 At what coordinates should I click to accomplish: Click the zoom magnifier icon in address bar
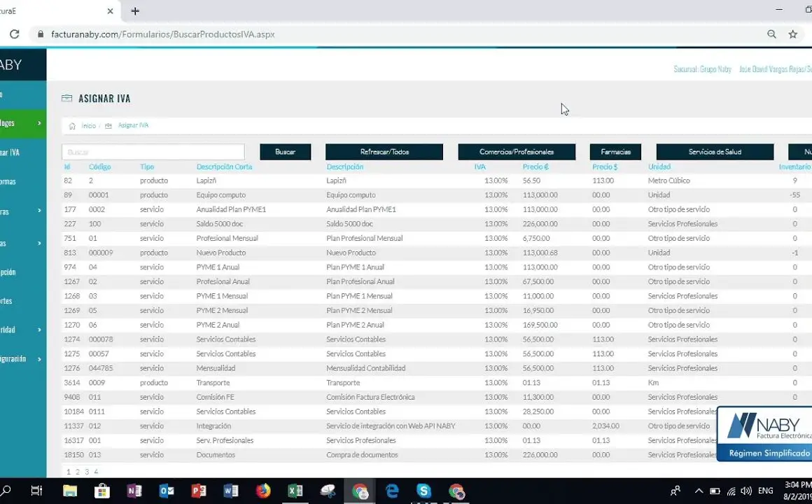[771, 34]
